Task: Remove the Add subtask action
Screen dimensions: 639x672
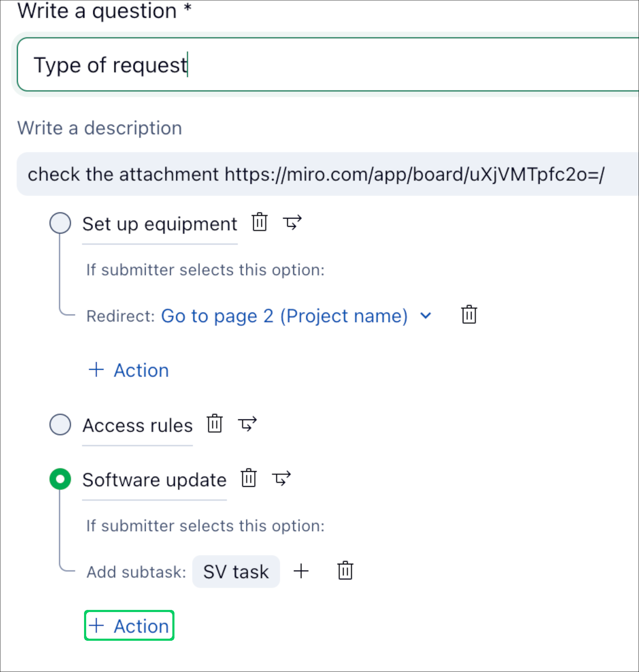Action: pos(345,571)
